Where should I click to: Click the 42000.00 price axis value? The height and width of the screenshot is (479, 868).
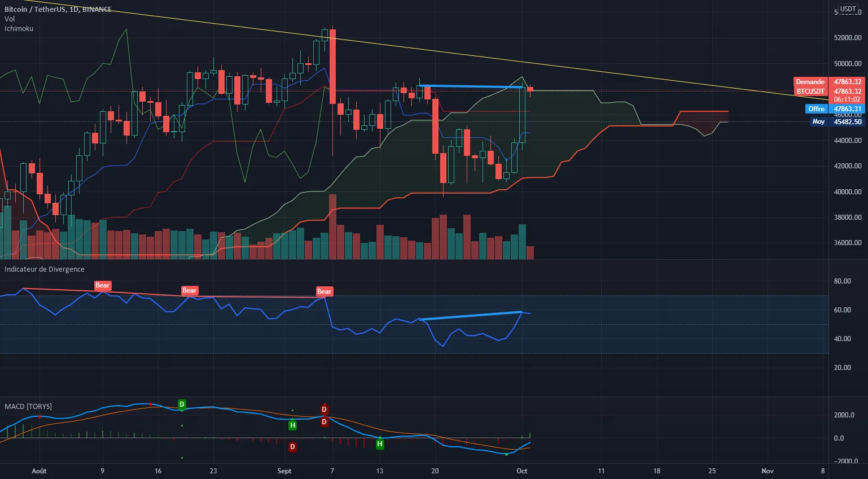848,166
